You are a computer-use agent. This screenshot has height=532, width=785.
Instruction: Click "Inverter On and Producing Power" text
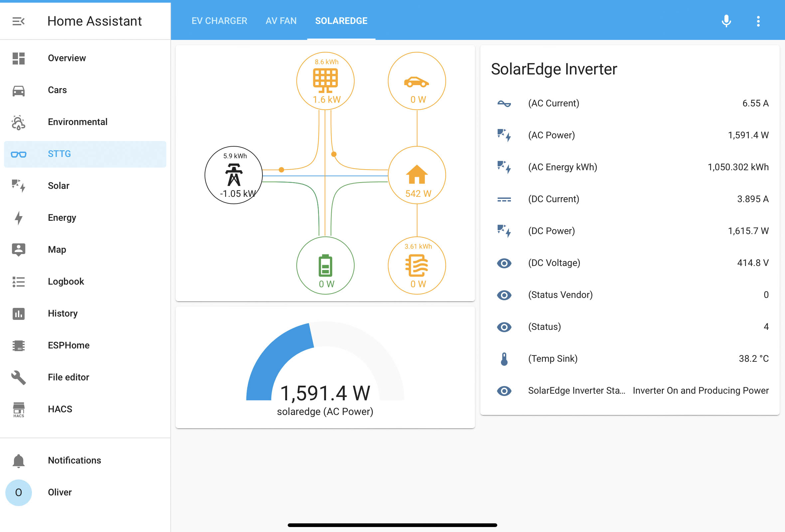pyautogui.click(x=701, y=391)
